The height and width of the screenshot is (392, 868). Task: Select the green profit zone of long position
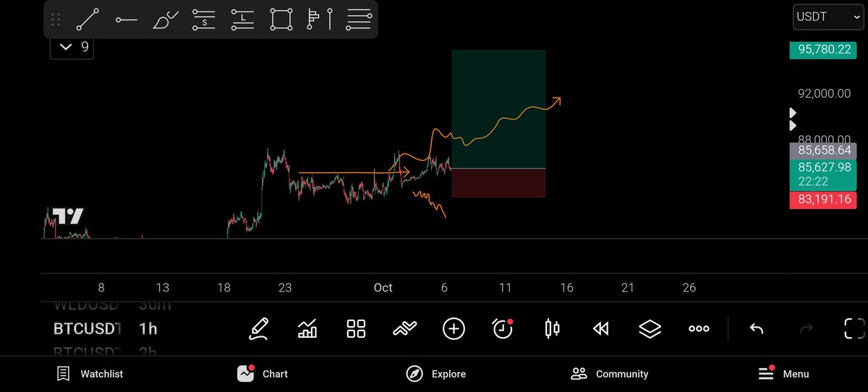[498, 108]
